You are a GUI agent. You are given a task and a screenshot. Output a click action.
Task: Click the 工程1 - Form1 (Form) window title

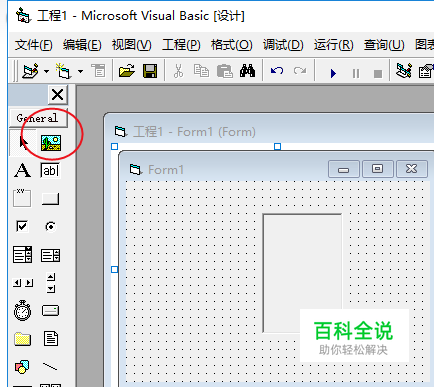coord(194,132)
